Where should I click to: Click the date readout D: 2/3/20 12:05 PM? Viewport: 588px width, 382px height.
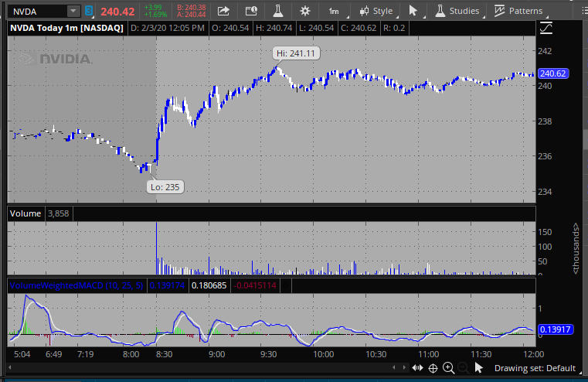[x=167, y=28]
